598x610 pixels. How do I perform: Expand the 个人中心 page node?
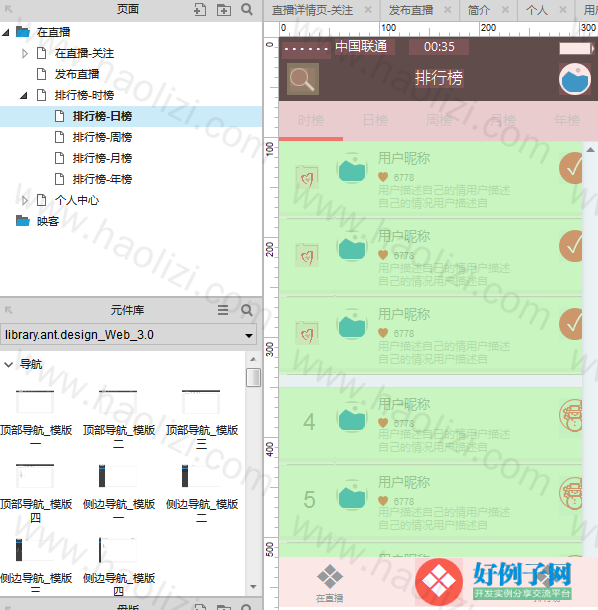[25, 200]
